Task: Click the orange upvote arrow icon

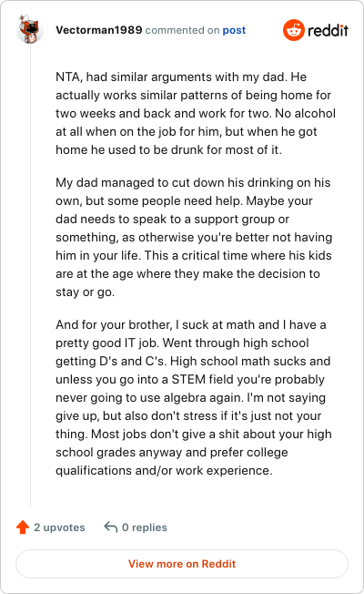Action: point(23,527)
